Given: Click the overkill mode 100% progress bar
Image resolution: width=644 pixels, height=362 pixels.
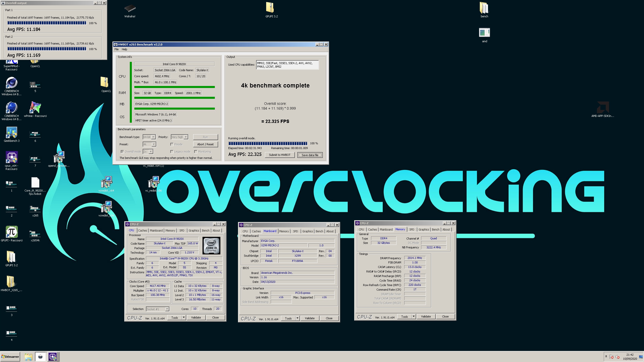Looking at the screenshot, I should (x=268, y=143).
